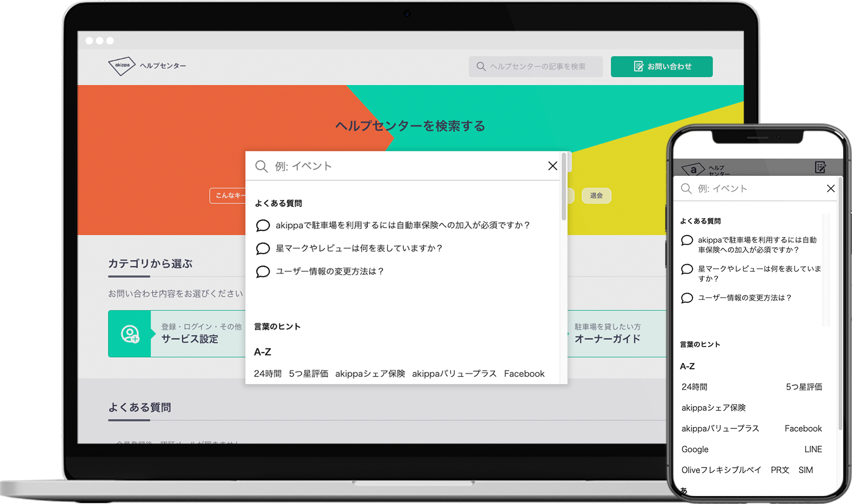Click the compose icon on the お問い合わせ button
The image size is (852, 504).
(x=638, y=66)
